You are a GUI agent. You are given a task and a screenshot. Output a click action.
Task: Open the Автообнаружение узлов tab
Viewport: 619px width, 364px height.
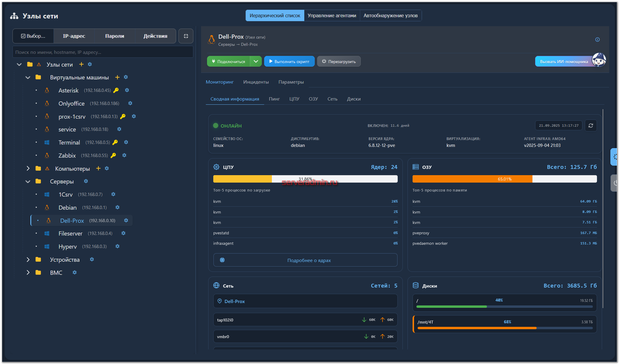(x=391, y=15)
